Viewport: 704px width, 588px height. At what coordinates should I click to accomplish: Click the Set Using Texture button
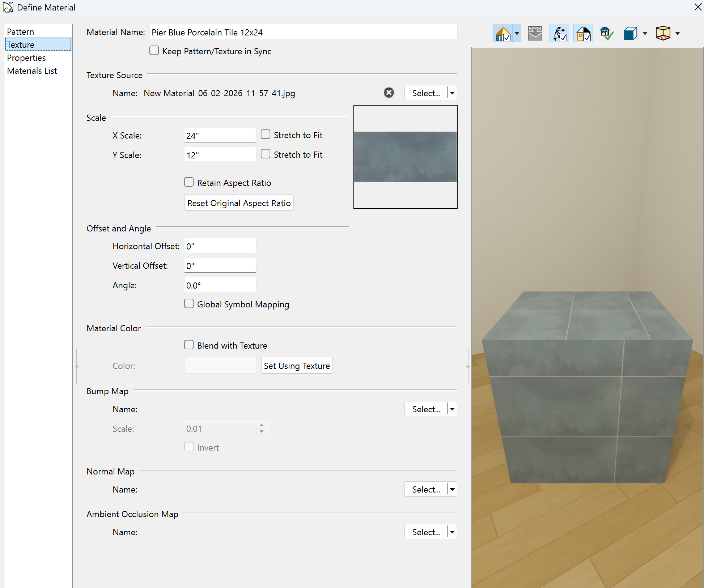[297, 366]
